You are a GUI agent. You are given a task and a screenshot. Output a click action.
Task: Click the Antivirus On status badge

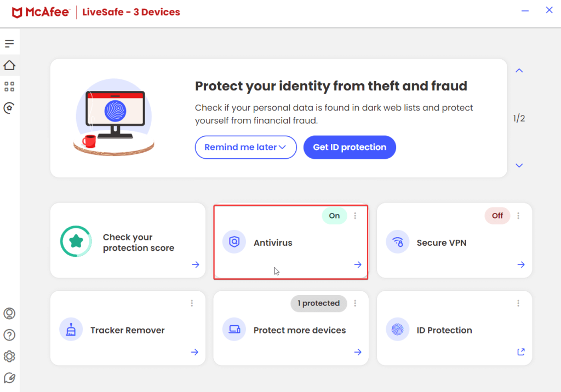[x=334, y=216]
